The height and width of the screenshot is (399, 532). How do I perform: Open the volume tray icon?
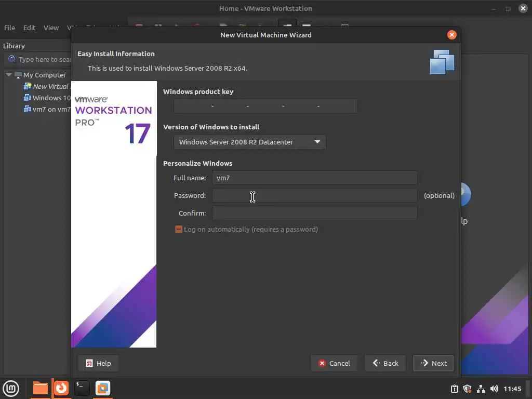pos(494,389)
